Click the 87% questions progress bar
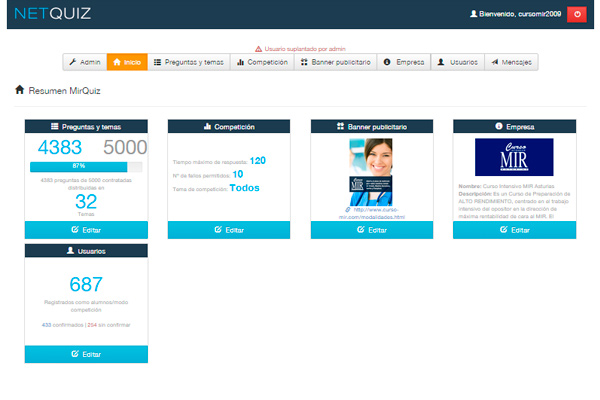The width and height of the screenshot is (600, 400). coord(86,167)
